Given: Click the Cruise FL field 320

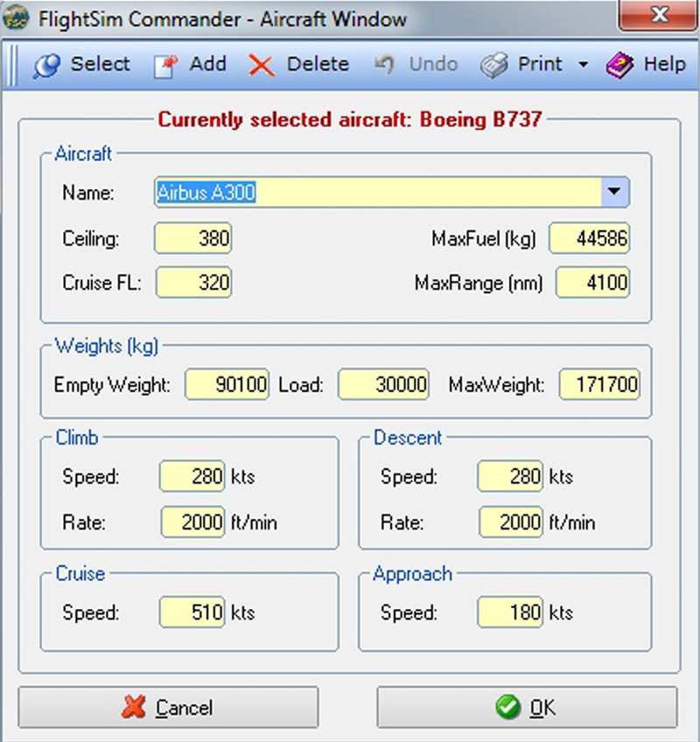Looking at the screenshot, I should 193,283.
